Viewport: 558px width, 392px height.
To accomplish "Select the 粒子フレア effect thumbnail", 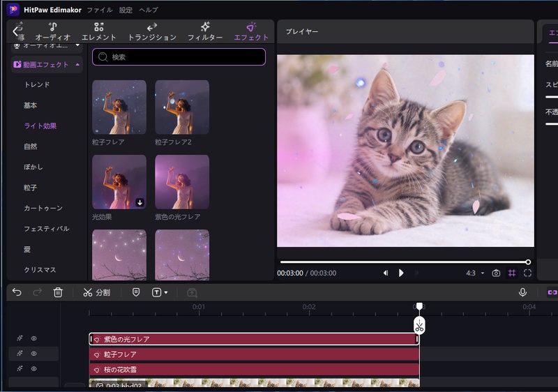I will tap(119, 107).
